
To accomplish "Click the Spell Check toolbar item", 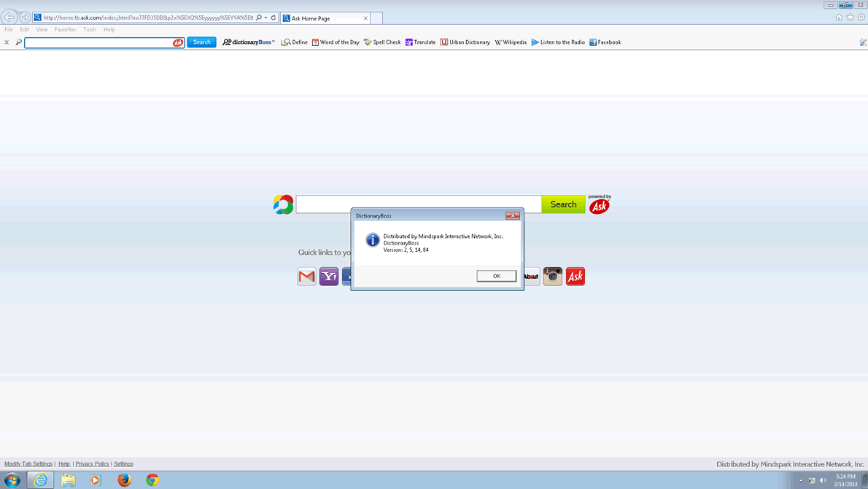I will click(382, 42).
